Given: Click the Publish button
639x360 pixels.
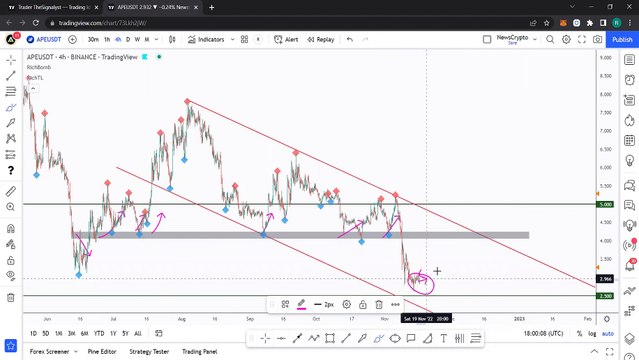Looking at the screenshot, I should [x=622, y=40].
